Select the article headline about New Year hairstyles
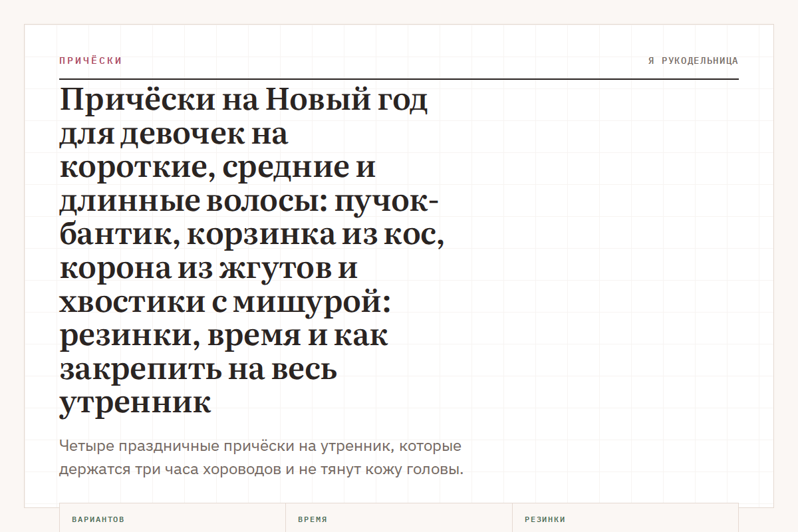 click(253, 252)
